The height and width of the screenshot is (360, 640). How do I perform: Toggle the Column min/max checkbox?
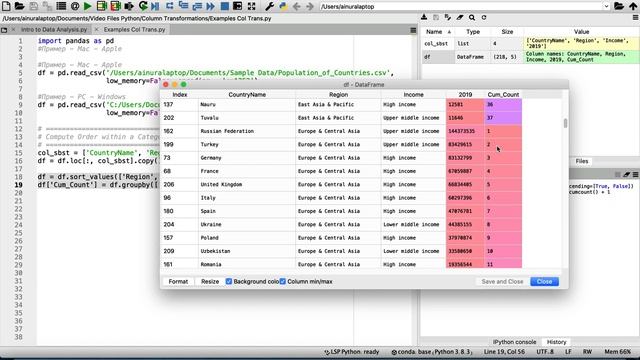tap(283, 281)
